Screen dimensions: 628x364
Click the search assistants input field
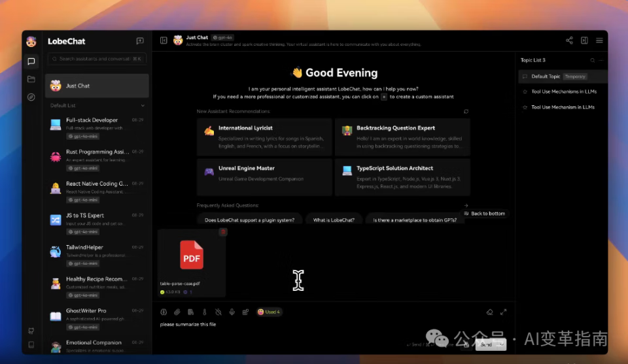97,59
